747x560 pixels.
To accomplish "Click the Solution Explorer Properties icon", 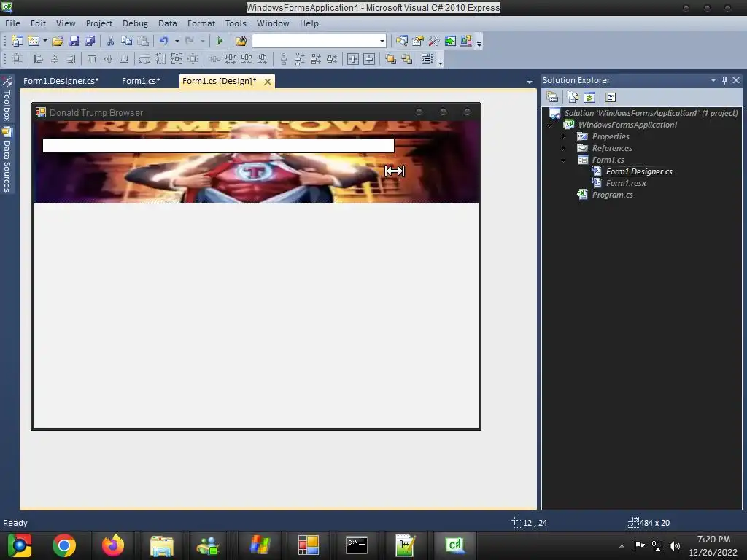I will 553,97.
